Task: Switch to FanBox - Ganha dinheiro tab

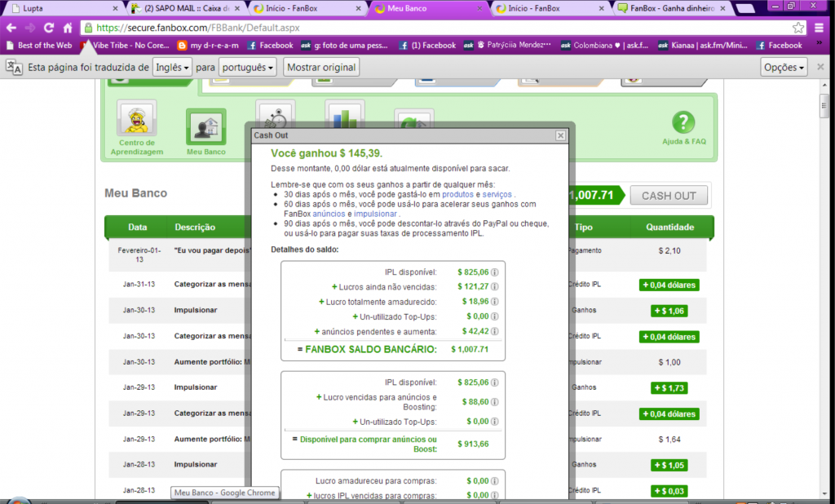Action: pyautogui.click(x=672, y=8)
